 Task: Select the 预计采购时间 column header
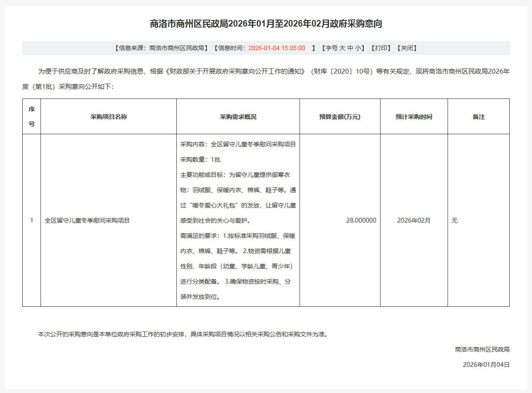pos(414,117)
